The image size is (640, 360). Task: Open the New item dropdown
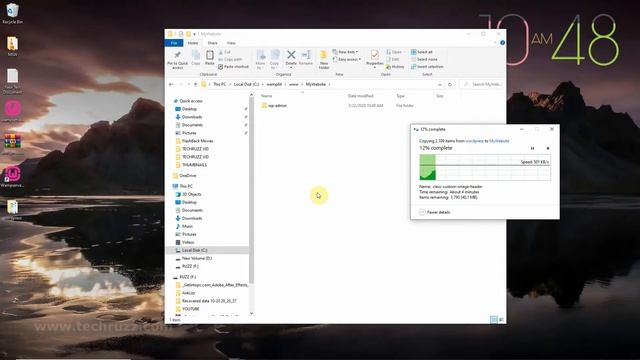coord(345,52)
